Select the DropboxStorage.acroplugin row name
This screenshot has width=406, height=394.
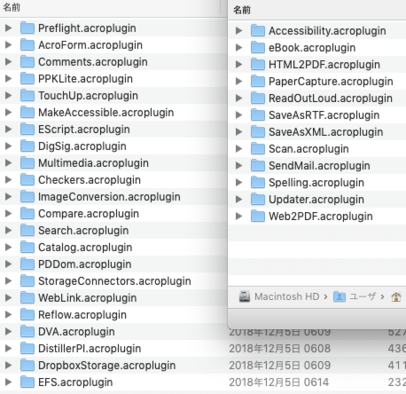(x=107, y=365)
